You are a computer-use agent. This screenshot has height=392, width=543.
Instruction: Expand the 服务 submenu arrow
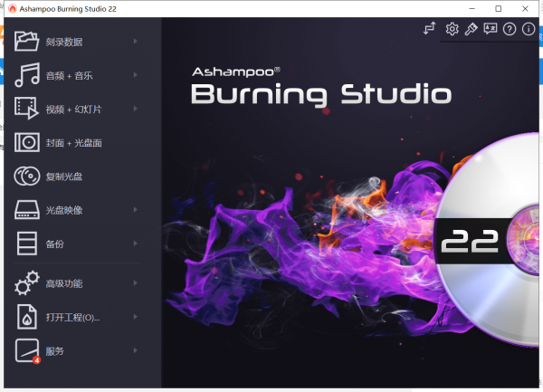[136, 350]
